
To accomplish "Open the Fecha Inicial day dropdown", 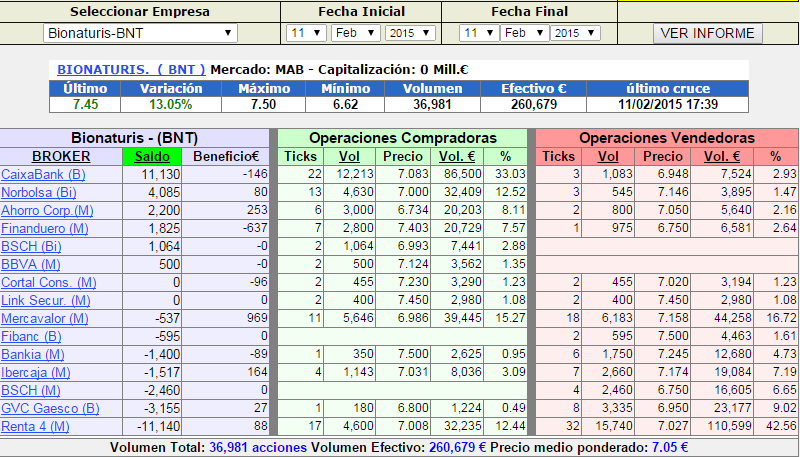I will [306, 34].
